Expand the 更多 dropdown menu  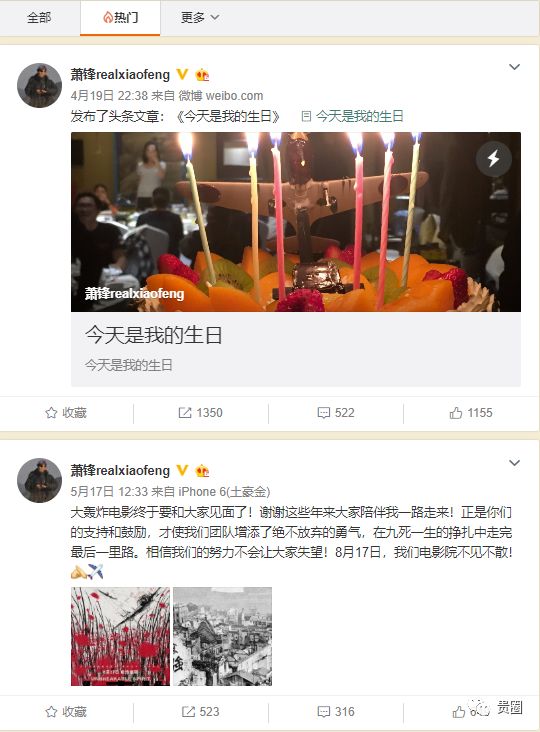(x=200, y=17)
